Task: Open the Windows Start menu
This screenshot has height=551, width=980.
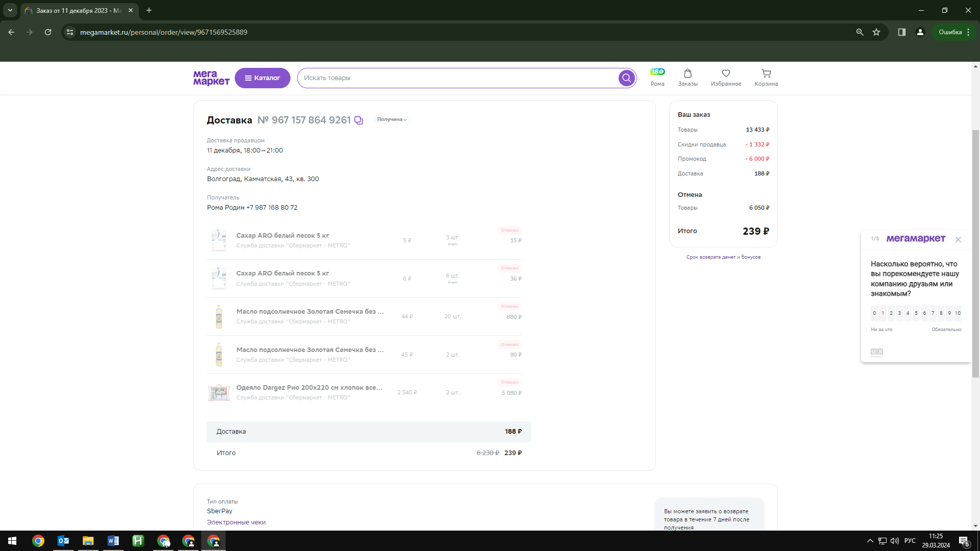Action: [x=12, y=541]
